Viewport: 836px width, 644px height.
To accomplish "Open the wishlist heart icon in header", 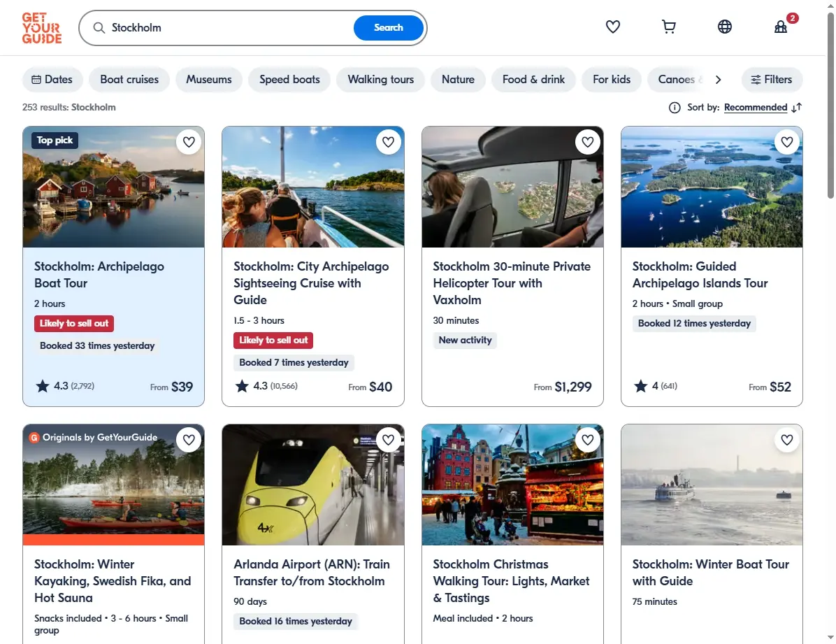I will 612,27.
